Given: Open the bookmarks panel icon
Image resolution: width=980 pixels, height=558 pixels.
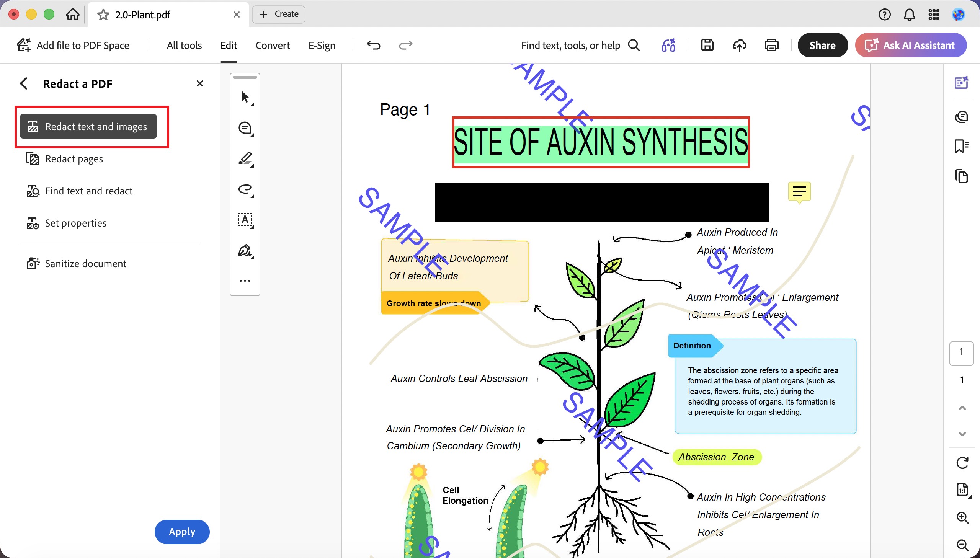Looking at the screenshot, I should click(961, 146).
